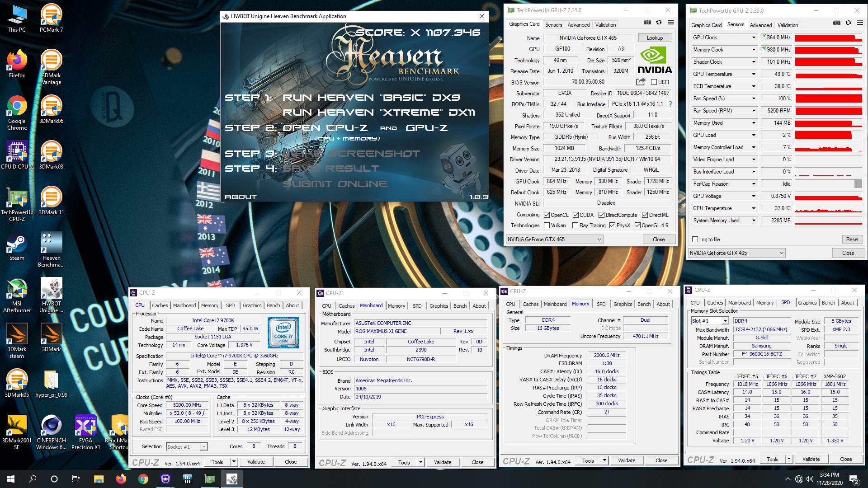Viewport: 868px width, 488px height.
Task: Select About tab in CPU-Z SPD window
Action: click(848, 303)
